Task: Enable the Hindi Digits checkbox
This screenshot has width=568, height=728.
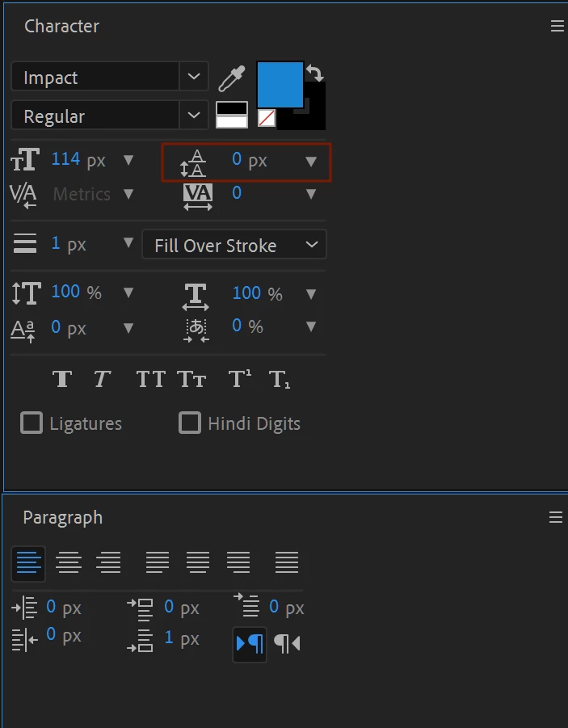Action: (x=190, y=423)
